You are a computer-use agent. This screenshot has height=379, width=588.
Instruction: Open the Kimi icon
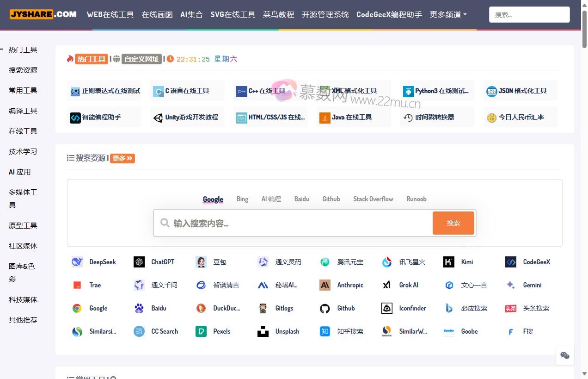(449, 262)
